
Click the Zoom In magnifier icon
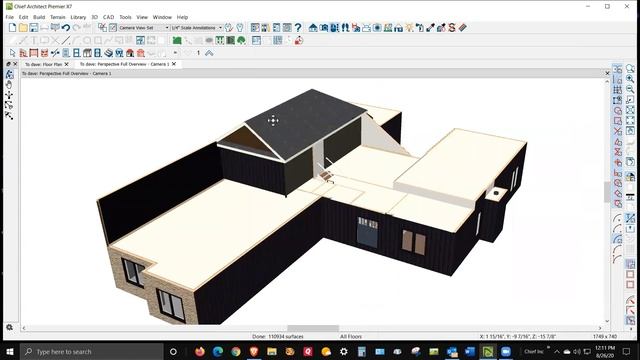[630, 79]
